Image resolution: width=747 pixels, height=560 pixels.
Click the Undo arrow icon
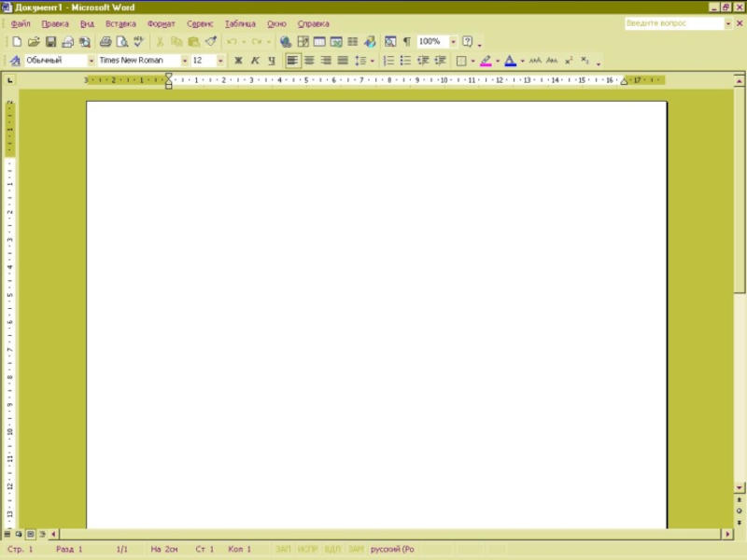[x=232, y=42]
